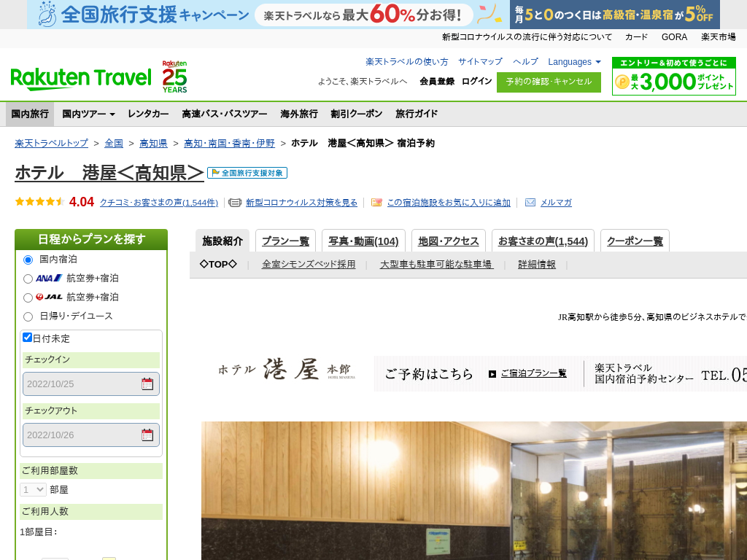This screenshot has height=560, width=747.
Task: Click the 高知・南国・香南・伊野 breadcrumb
Action: (x=230, y=144)
